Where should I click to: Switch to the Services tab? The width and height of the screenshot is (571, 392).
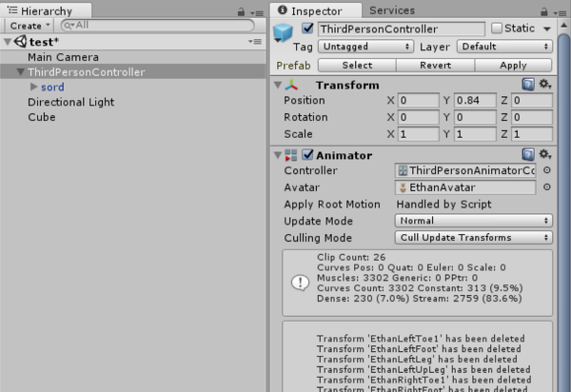(392, 10)
